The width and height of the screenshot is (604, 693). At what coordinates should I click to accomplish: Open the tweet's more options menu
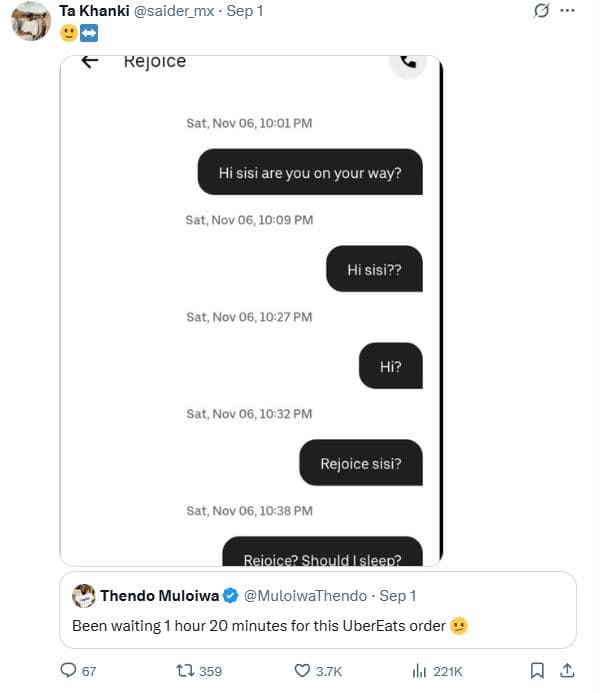[x=568, y=11]
